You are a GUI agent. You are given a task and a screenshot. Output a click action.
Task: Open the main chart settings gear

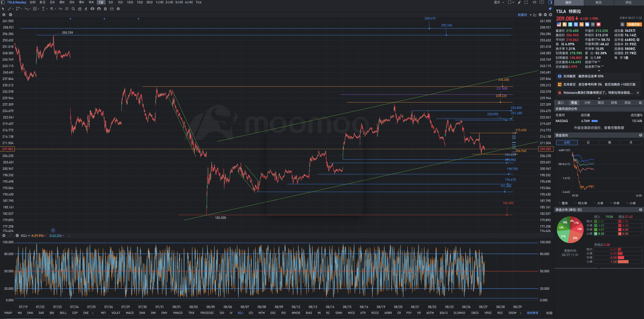[4, 15]
